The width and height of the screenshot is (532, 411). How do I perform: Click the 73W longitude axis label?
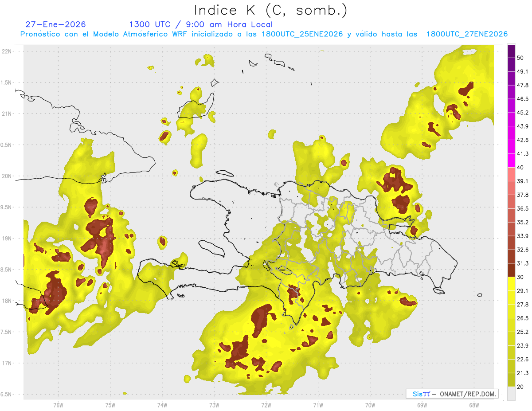point(214,405)
